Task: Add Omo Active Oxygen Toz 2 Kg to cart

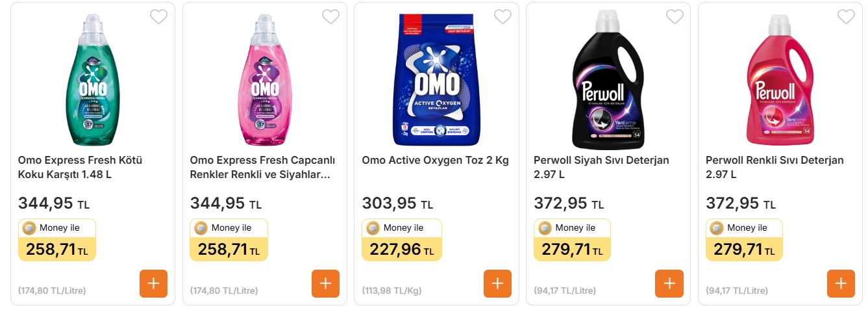Action: [497, 283]
